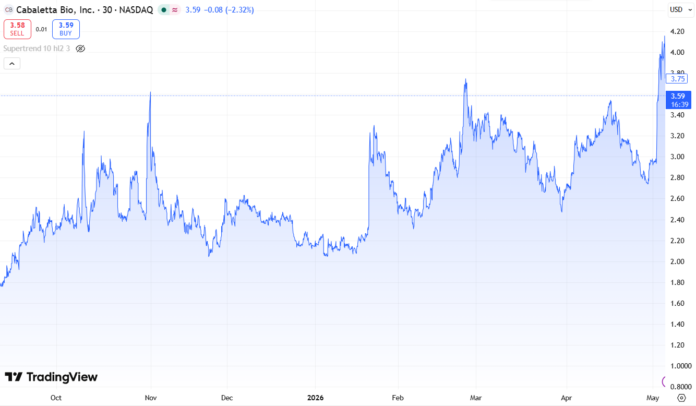Click the 0.01 spread value
Image resolution: width=696 pixels, height=406 pixels.
(41, 29)
